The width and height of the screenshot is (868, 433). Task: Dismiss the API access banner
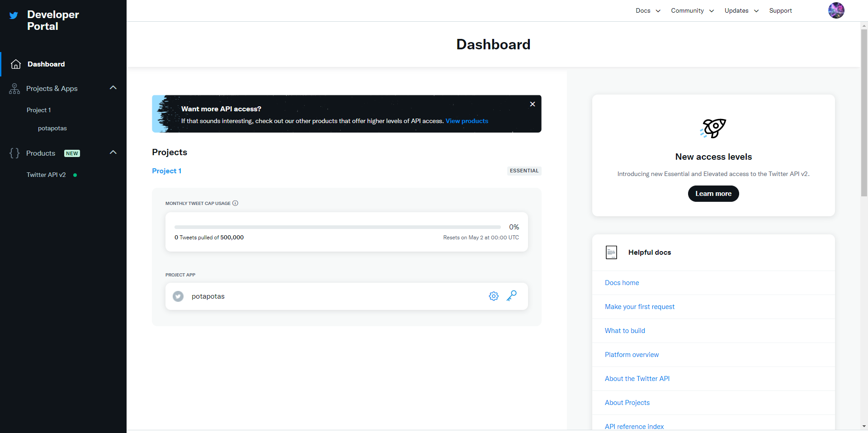pyautogui.click(x=533, y=104)
